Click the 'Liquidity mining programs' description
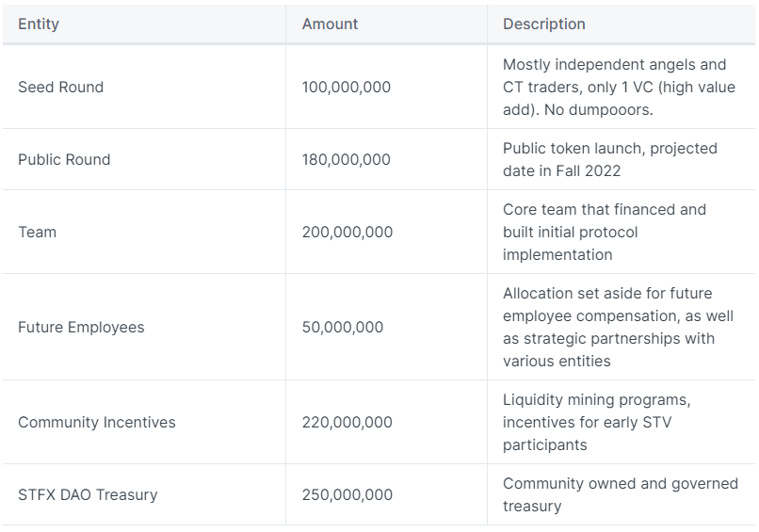 (x=596, y=422)
